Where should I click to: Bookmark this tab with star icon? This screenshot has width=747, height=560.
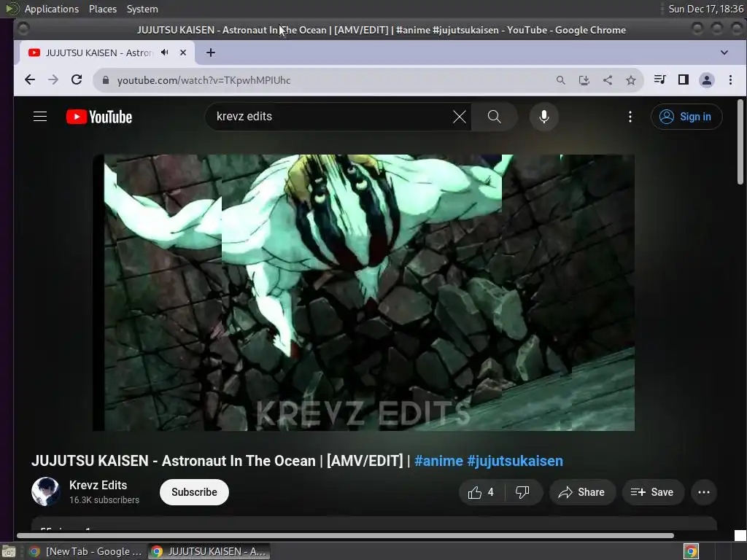[631, 80]
